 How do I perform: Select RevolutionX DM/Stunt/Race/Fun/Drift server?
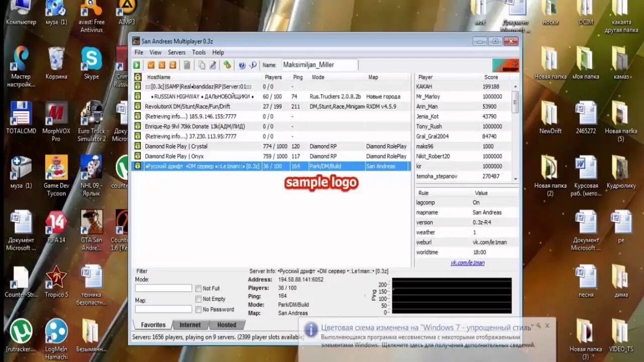click(272, 107)
